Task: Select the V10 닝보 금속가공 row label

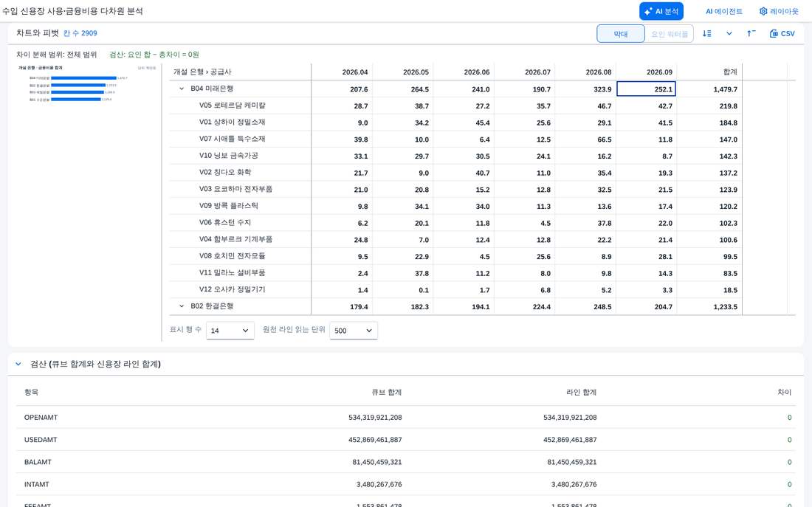Action: [229, 156]
